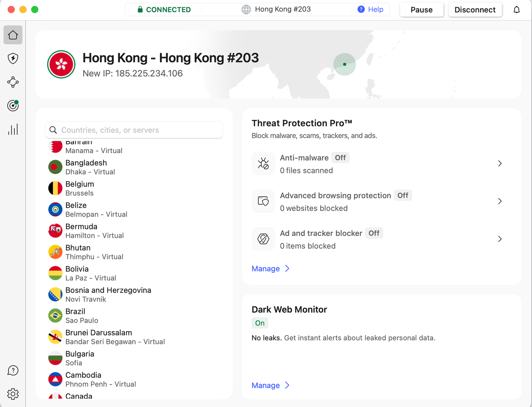The image size is (532, 407).
Task: Select Bulgaria Sofia server
Action: [134, 358]
